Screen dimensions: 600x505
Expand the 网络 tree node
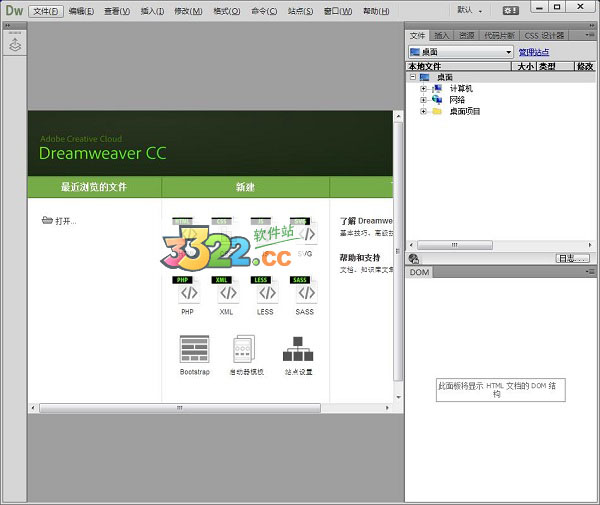[423, 100]
